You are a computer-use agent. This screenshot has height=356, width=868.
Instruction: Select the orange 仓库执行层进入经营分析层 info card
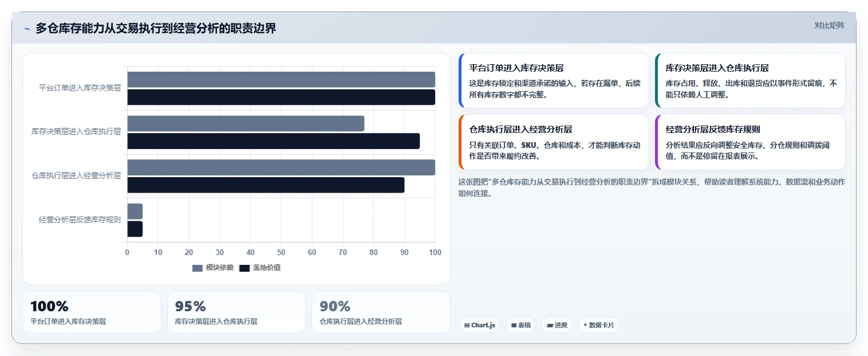click(554, 142)
